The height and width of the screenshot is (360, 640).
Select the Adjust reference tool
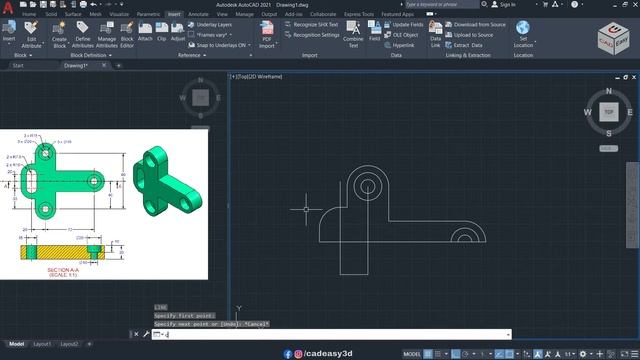178,31
